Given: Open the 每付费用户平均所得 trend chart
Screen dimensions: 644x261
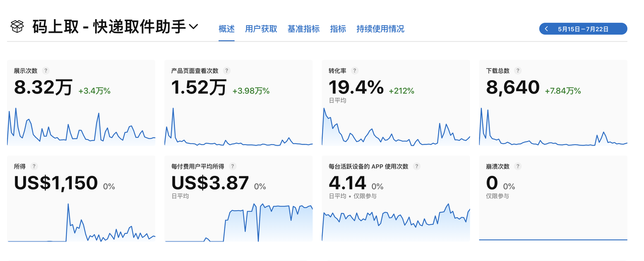Looking at the screenshot, I should coord(239,222).
